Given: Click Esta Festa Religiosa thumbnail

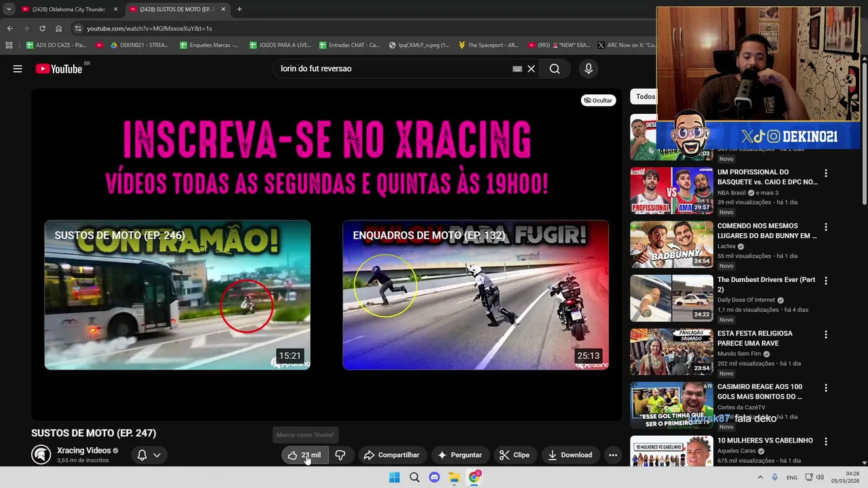Looking at the screenshot, I should tap(671, 352).
